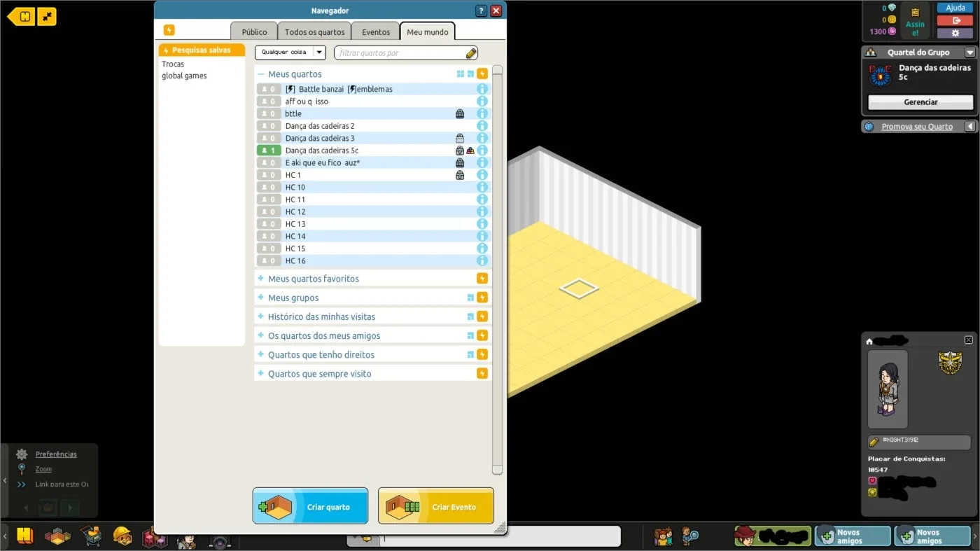Click the group icon on Dança das cadeiras 5c
This screenshot has height=551, width=980.
470,151
